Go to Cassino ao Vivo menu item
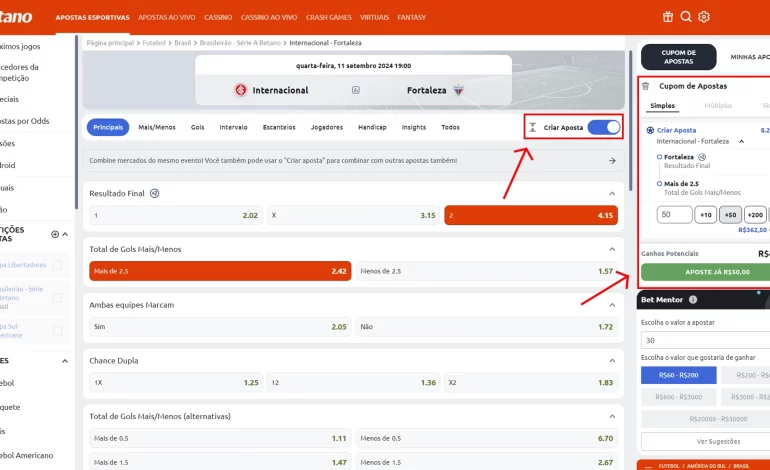This screenshot has width=770, height=470. 269,18
